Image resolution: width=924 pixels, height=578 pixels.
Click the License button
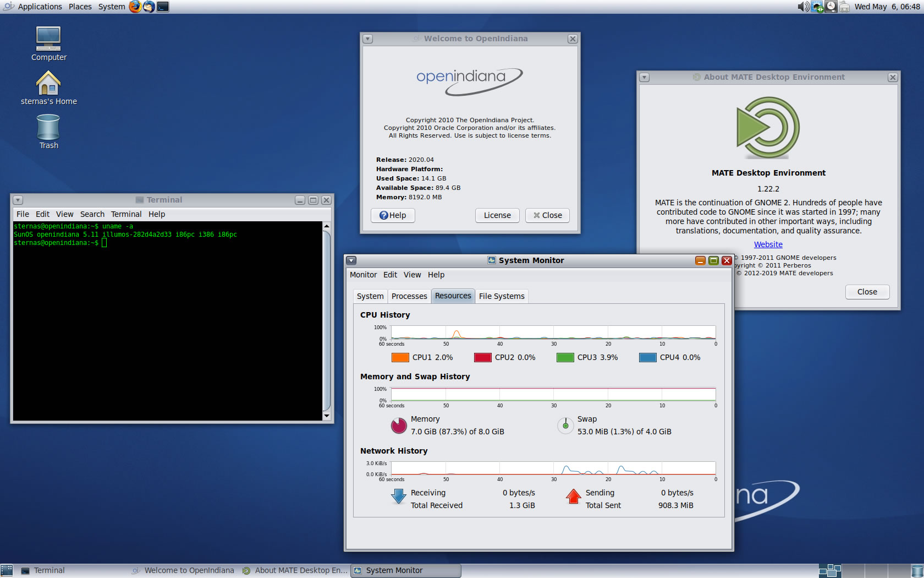(497, 215)
